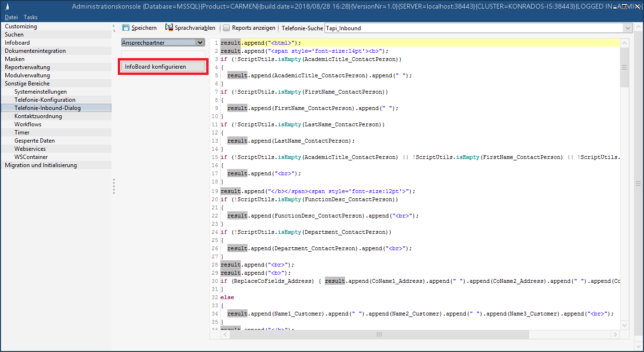The height and width of the screenshot is (352, 644).
Task: Click the horizontal scrollbar thumb in code editor
Action: 379,334
